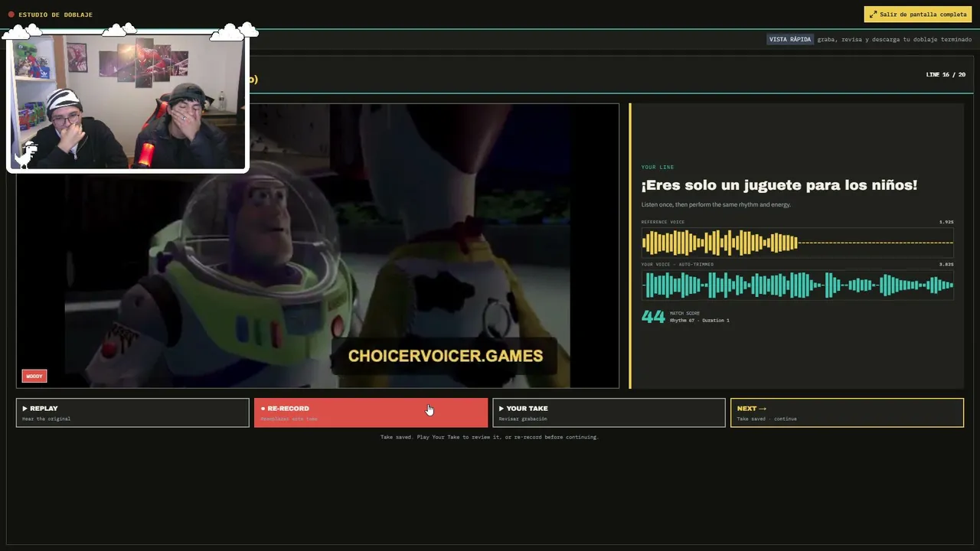Click the 'graba, revisa y descarga' tagline text

(894, 39)
